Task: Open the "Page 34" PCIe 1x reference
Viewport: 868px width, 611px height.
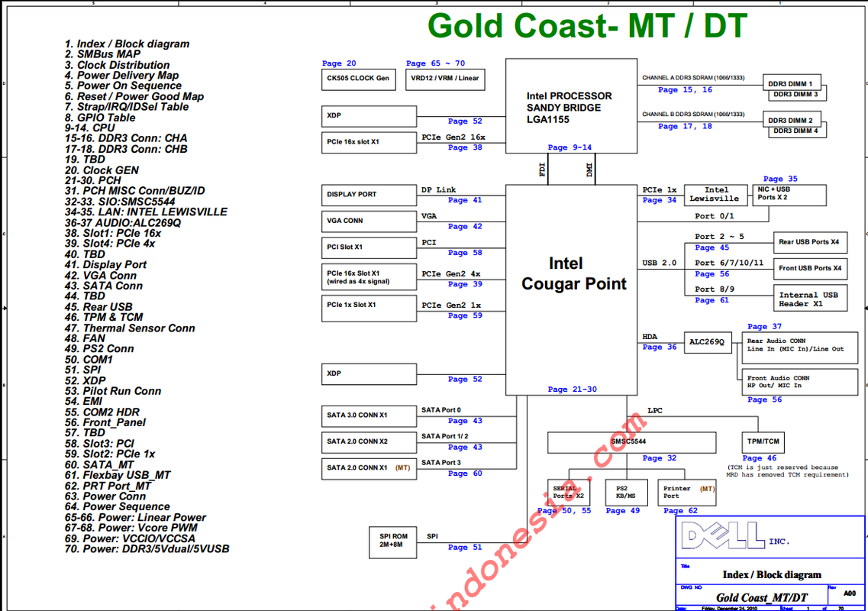Action: pos(660,200)
